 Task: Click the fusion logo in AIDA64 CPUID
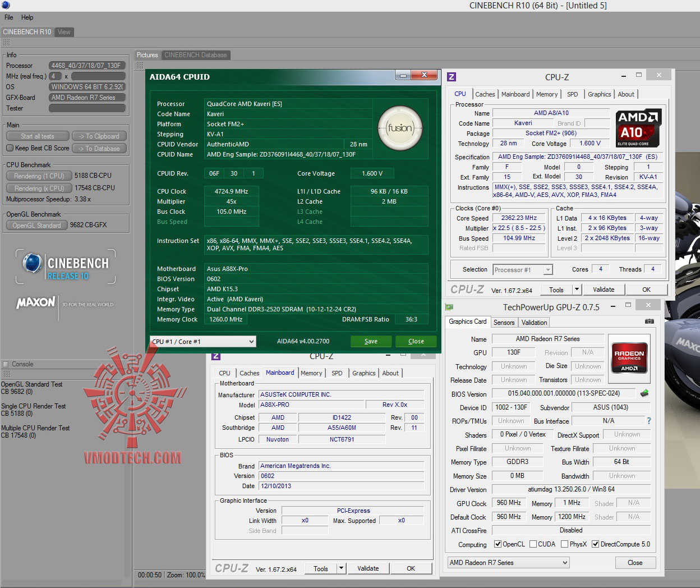click(x=400, y=128)
